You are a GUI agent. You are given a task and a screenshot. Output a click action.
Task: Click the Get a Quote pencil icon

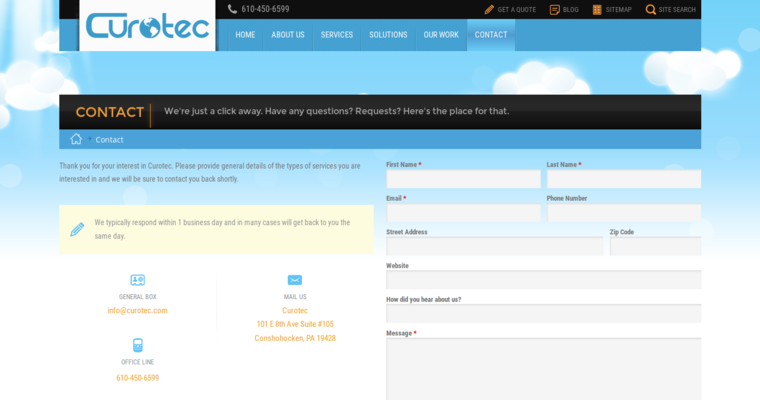pos(489,9)
